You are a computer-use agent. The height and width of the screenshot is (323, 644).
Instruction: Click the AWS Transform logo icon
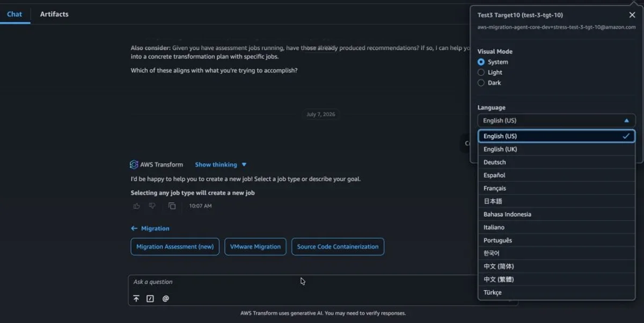[134, 164]
